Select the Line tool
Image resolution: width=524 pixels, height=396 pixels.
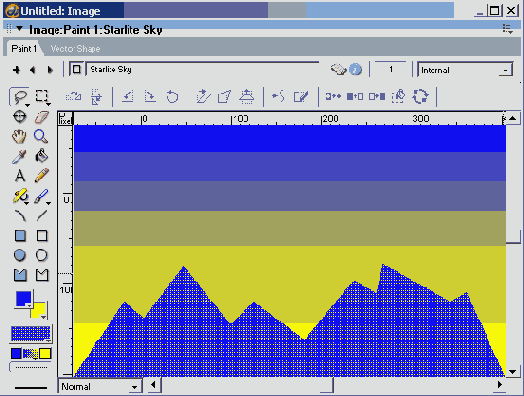click(x=42, y=216)
